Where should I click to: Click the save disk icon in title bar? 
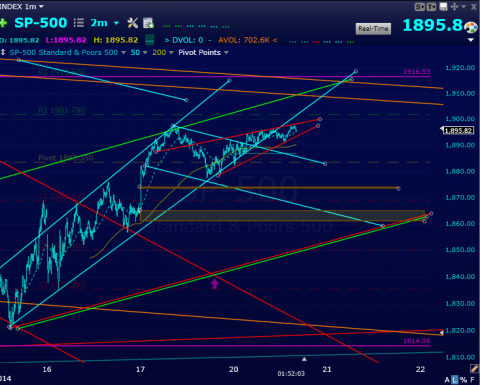click(x=443, y=6)
